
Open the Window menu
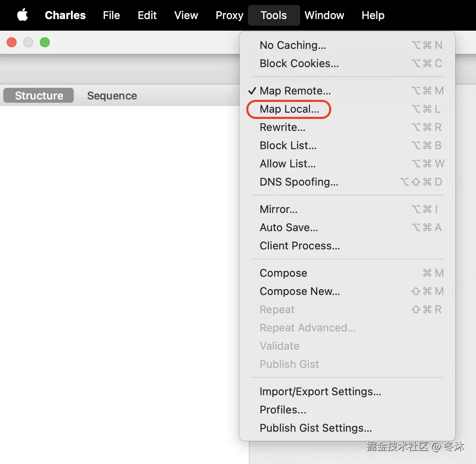point(324,15)
